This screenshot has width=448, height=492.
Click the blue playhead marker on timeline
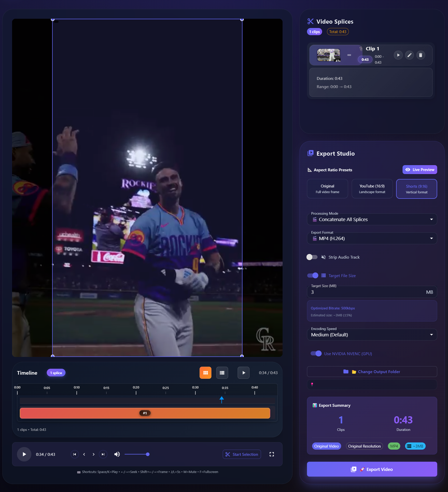point(222,399)
